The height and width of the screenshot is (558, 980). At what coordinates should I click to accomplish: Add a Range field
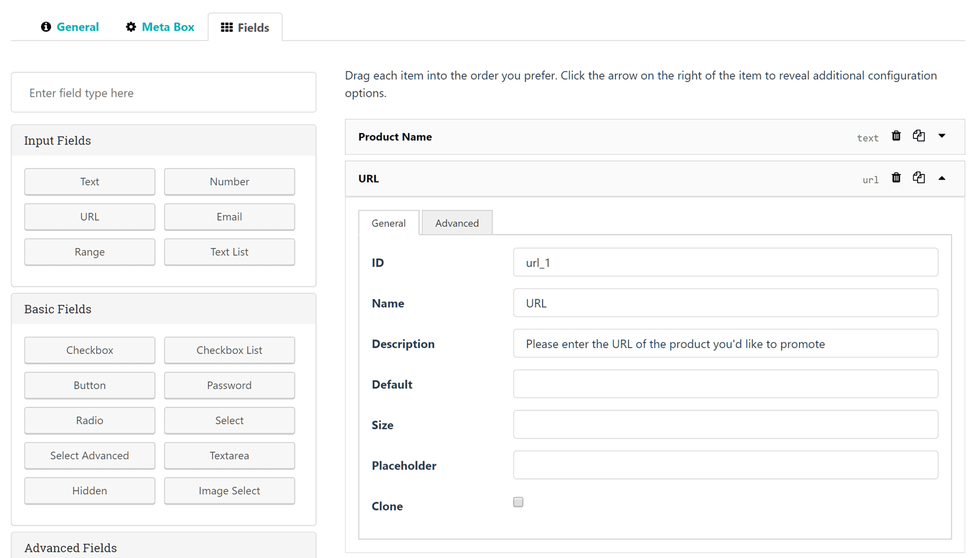(x=89, y=252)
